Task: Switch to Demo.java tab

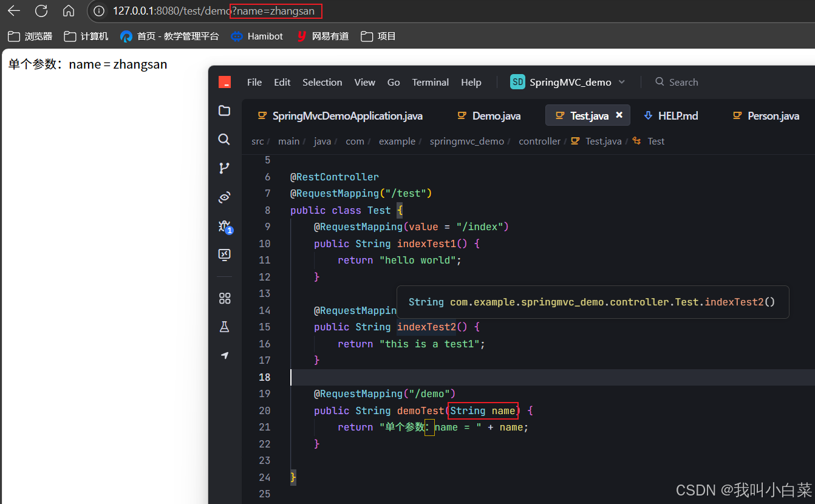Action: click(489, 115)
